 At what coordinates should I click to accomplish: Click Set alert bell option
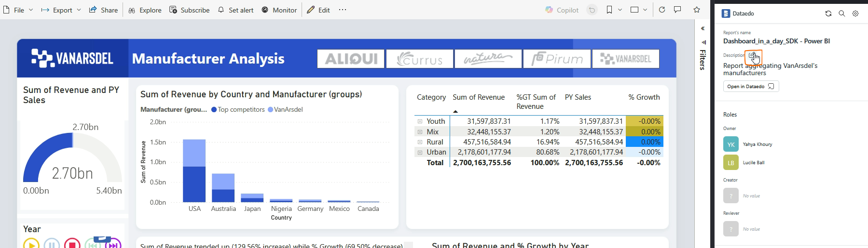click(235, 10)
